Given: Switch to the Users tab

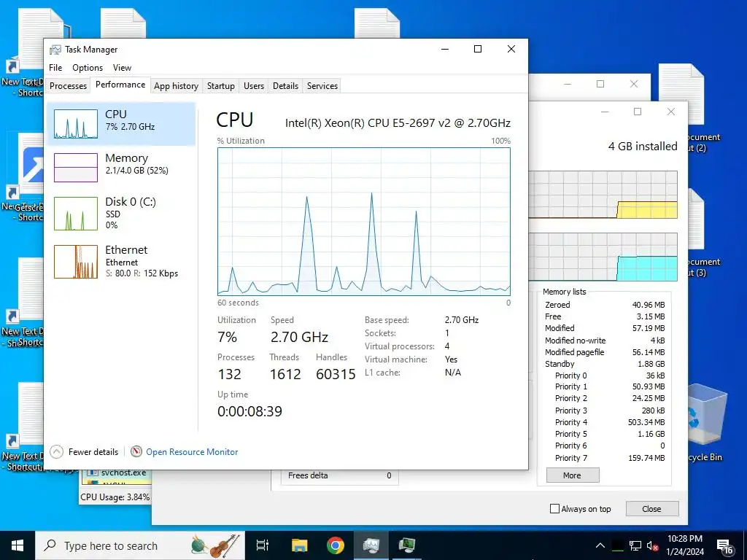Looking at the screenshot, I should (x=254, y=86).
